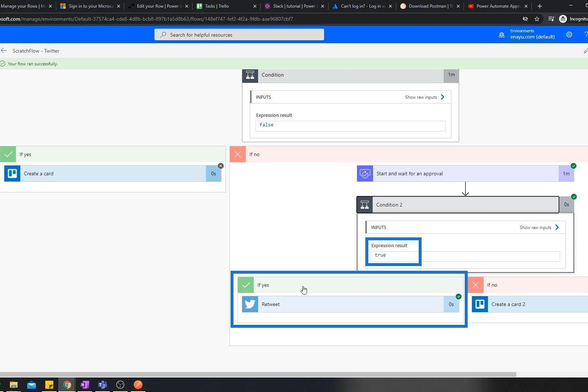This screenshot has width=588, height=392.
Task: Click the true expression result value
Action: click(x=380, y=255)
